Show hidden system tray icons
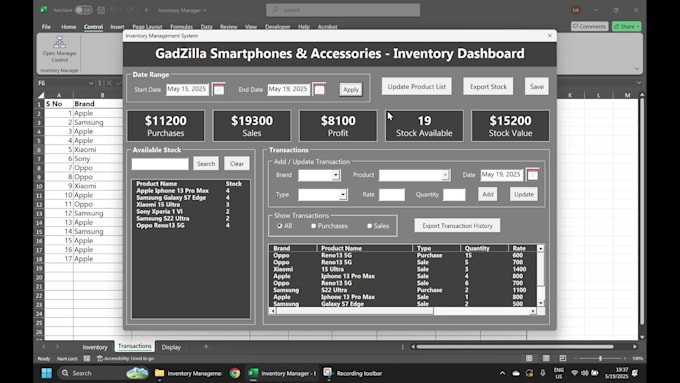Viewport: 680px width, 383px height. (x=502, y=373)
